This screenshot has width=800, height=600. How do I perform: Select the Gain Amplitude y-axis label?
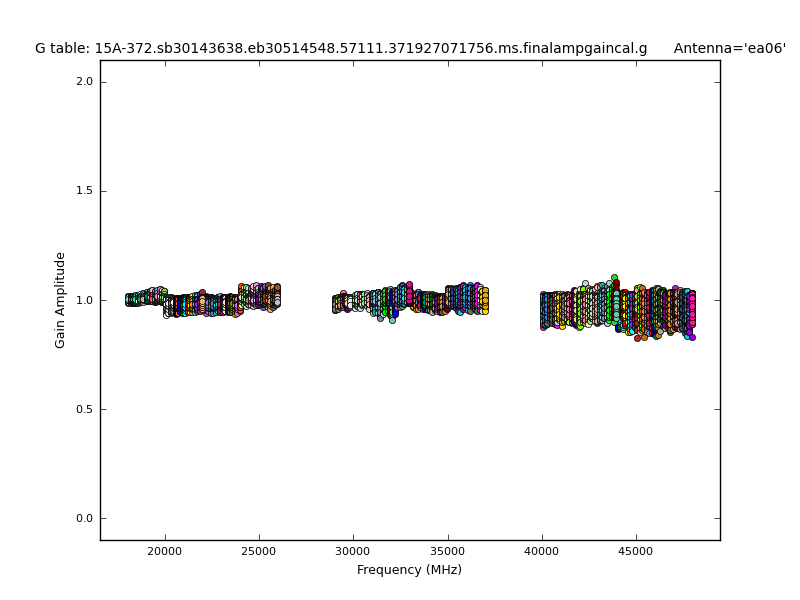coord(61,300)
